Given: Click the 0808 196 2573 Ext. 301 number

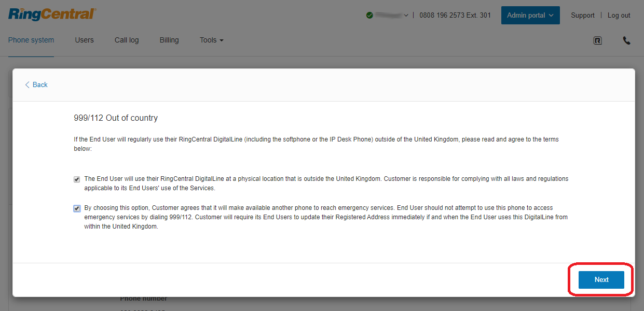Looking at the screenshot, I should tap(455, 16).
